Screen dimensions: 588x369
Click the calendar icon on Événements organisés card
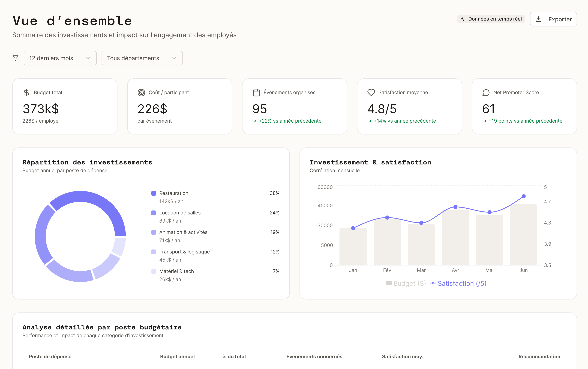pyautogui.click(x=256, y=93)
